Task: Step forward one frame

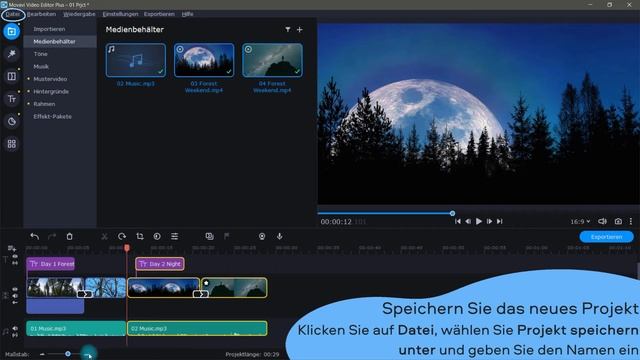Action: [x=489, y=221]
